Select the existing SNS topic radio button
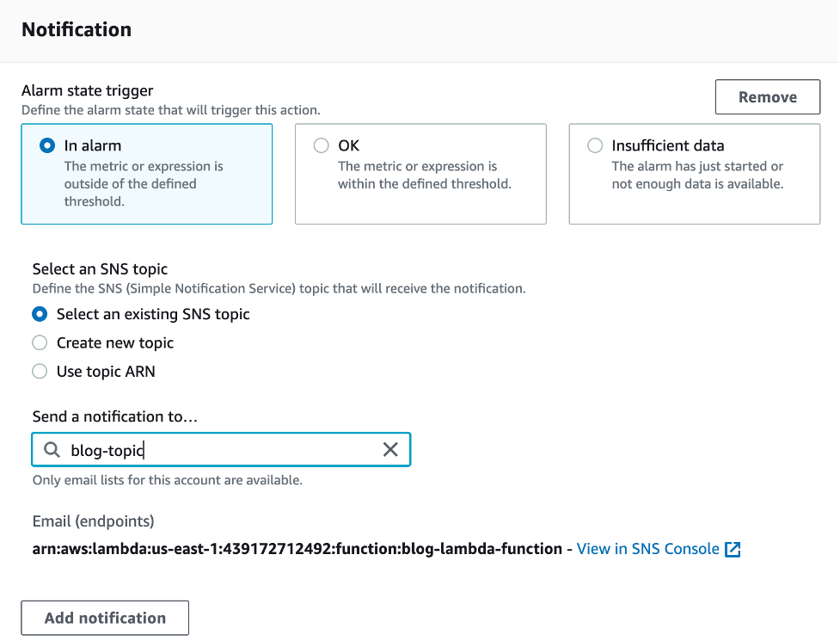The image size is (840, 641). pos(39,314)
